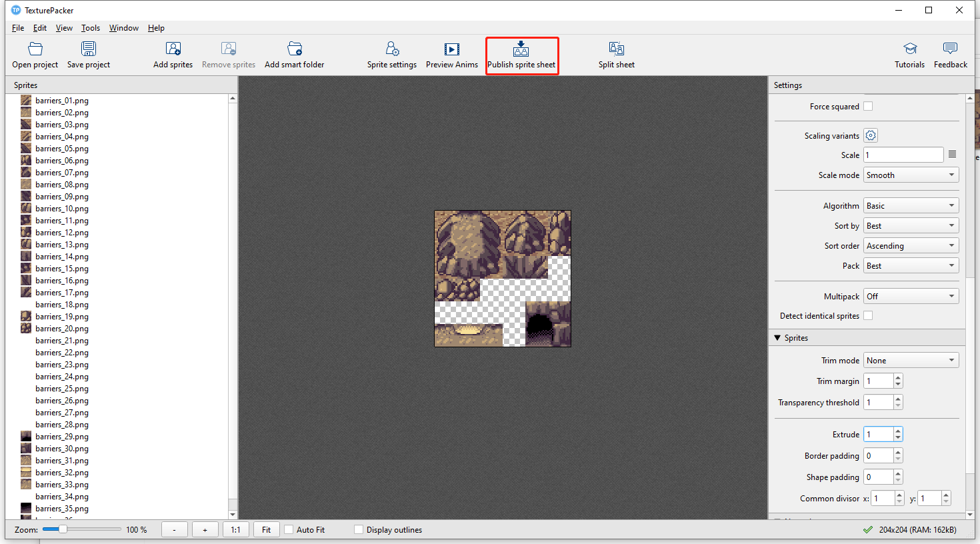Screen dimensions: 980x544
Task: Increase the Trim margin stepper value
Action: tap(898, 377)
